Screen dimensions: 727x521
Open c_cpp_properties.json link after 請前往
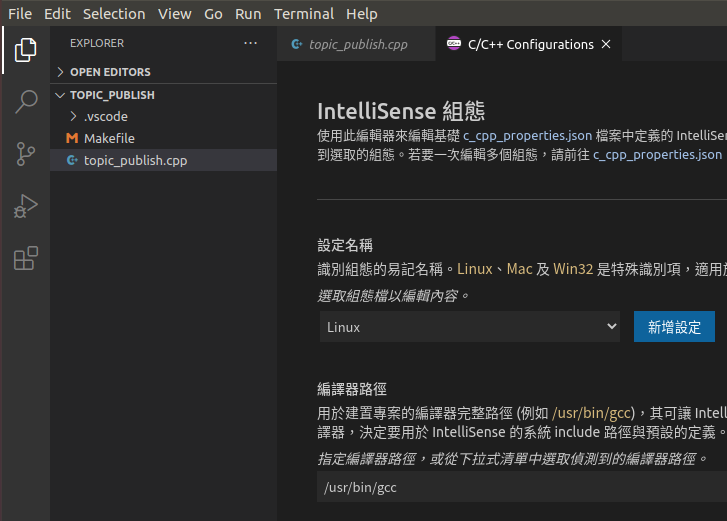[657, 154]
